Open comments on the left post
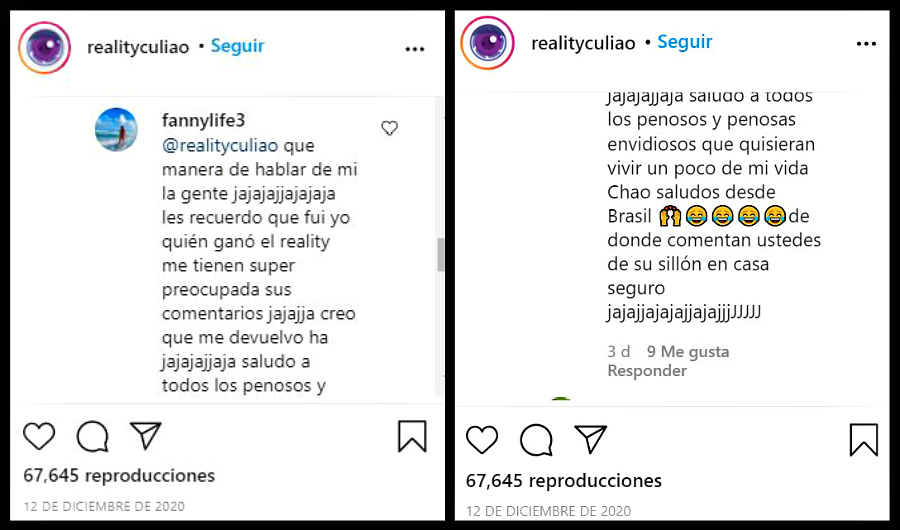This screenshot has width=900, height=530. click(x=93, y=436)
